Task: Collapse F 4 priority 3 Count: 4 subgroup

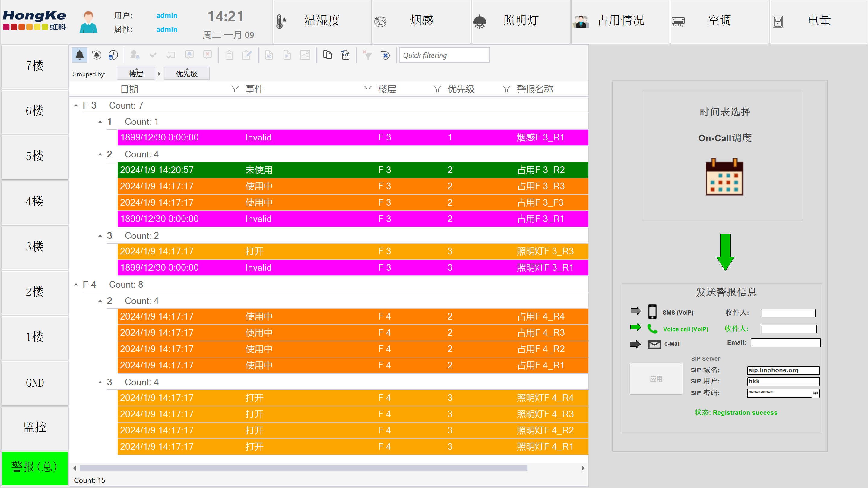Action: (100, 382)
